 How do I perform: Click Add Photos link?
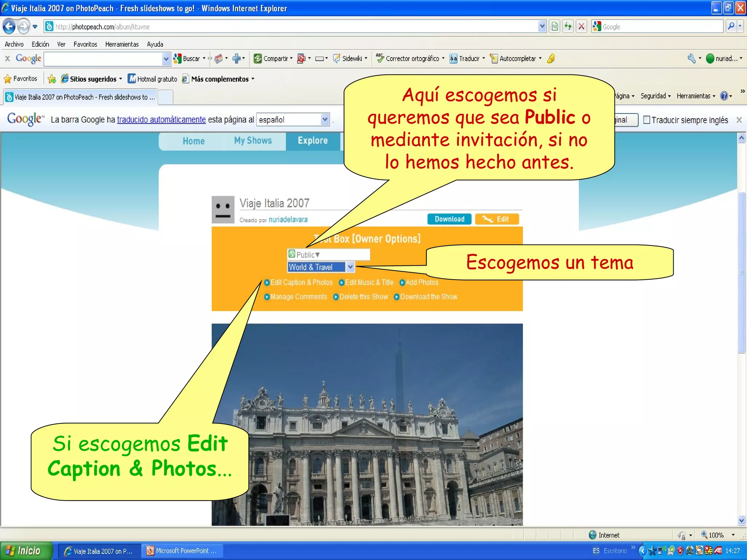[x=419, y=283]
